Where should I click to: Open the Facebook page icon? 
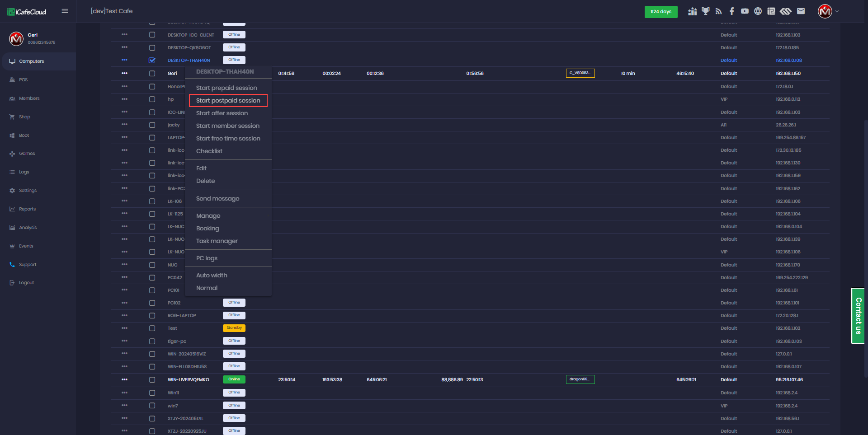click(x=731, y=11)
